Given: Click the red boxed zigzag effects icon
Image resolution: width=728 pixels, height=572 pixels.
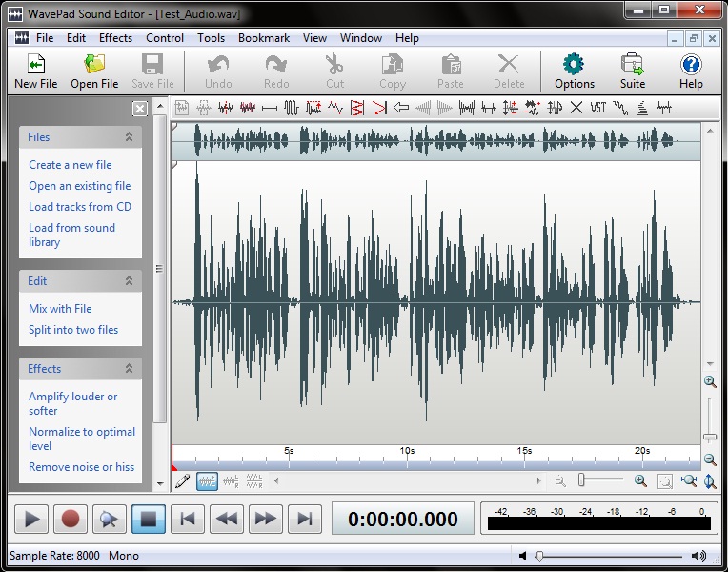Looking at the screenshot, I should pyautogui.click(x=357, y=108).
